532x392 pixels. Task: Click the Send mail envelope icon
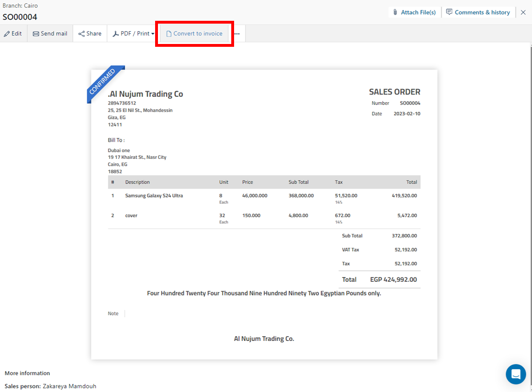click(x=36, y=34)
